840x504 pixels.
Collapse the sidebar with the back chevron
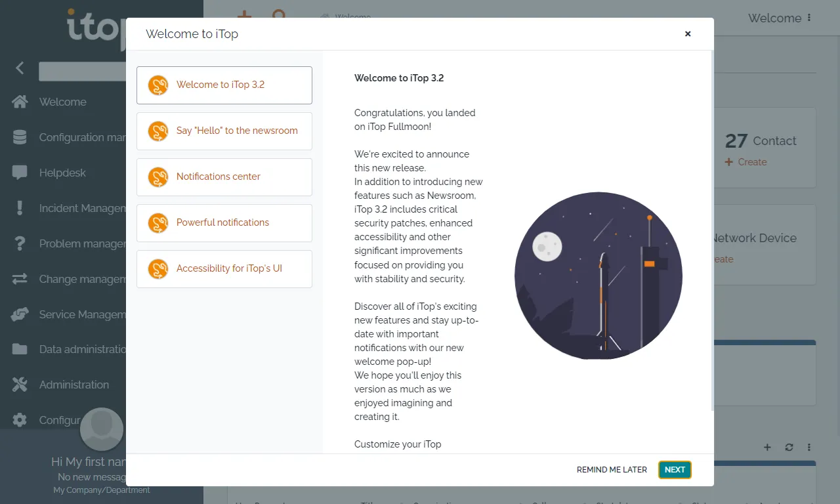click(x=20, y=68)
